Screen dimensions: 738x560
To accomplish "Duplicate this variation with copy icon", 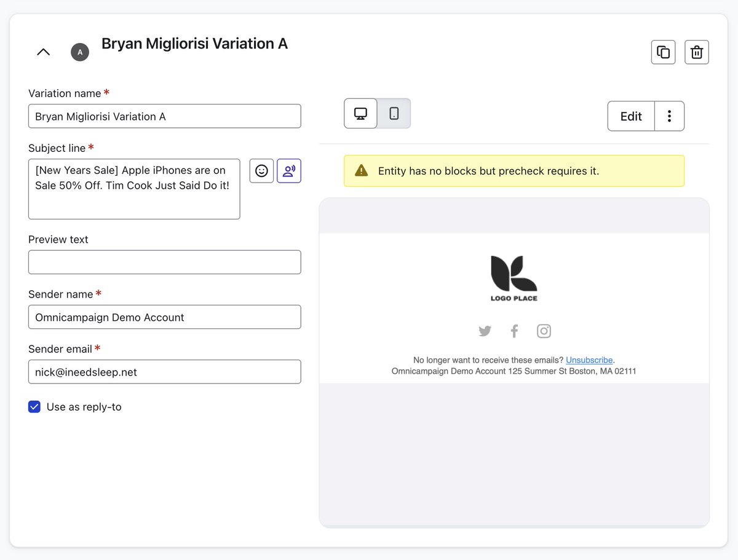I will (x=664, y=52).
